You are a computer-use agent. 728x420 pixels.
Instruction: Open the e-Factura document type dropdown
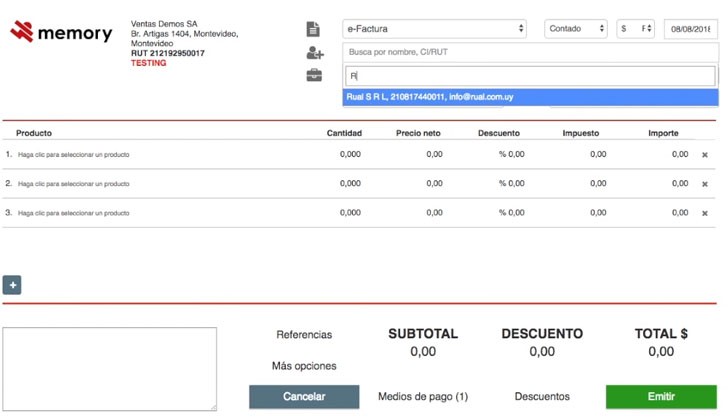click(x=435, y=29)
